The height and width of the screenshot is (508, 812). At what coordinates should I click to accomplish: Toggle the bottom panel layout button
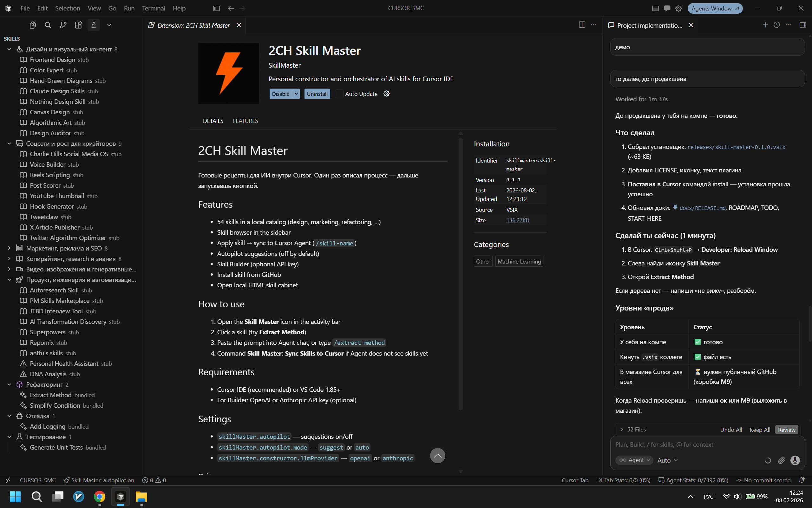(655, 8)
